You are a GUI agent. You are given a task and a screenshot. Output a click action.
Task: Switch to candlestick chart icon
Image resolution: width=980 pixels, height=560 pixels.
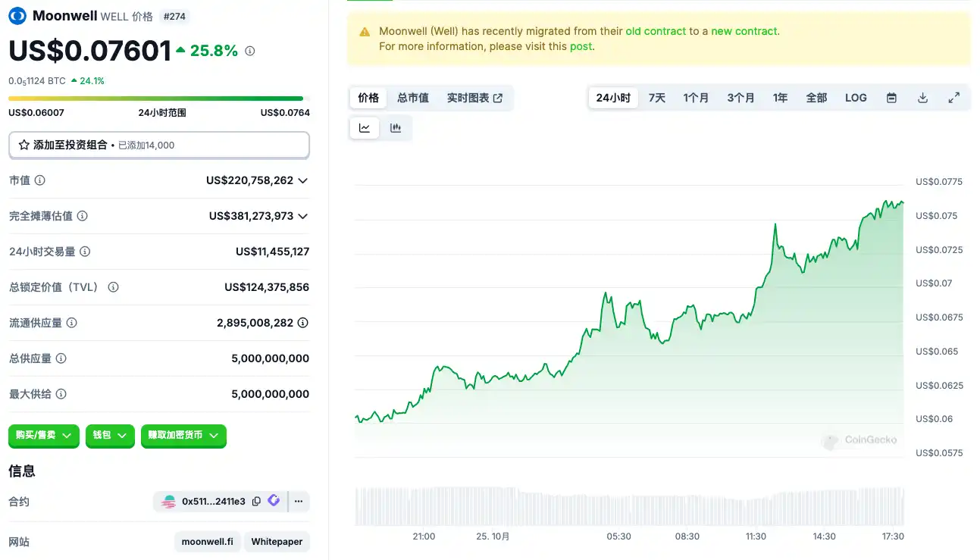click(x=396, y=128)
